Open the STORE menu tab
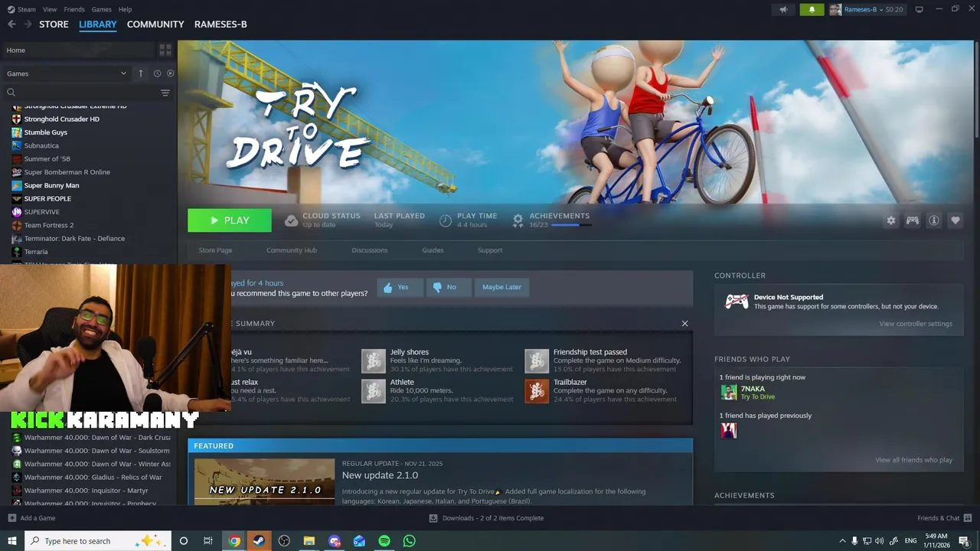Image resolution: width=980 pixels, height=551 pixels. (54, 24)
